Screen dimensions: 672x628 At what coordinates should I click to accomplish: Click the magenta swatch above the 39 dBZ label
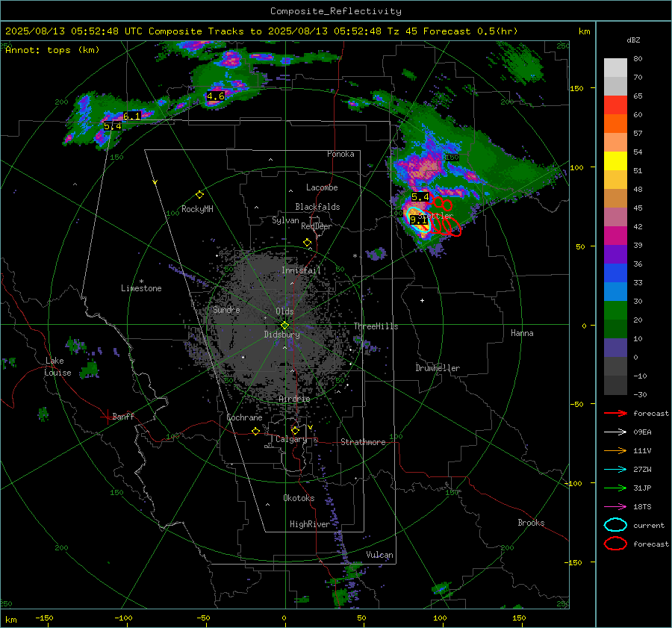pyautogui.click(x=615, y=236)
